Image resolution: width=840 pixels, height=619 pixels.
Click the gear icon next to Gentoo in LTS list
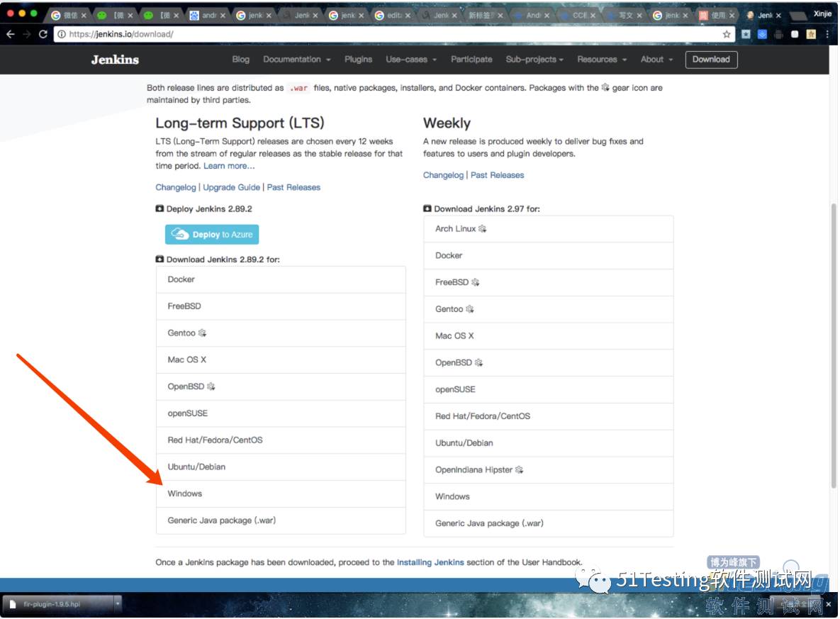click(x=202, y=333)
